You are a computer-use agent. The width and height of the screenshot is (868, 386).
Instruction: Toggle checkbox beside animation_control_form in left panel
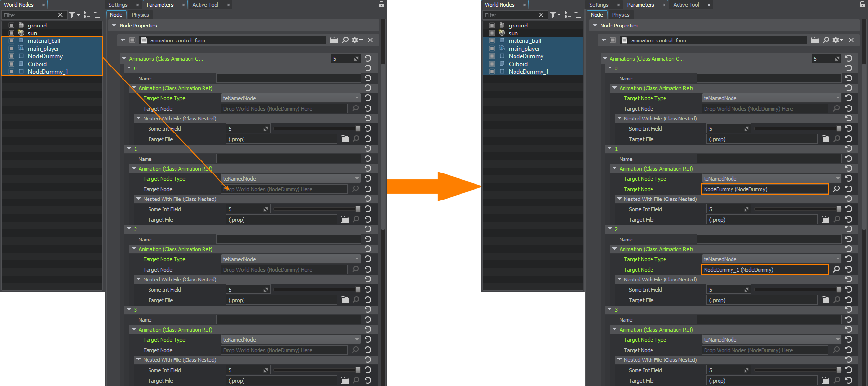click(132, 40)
